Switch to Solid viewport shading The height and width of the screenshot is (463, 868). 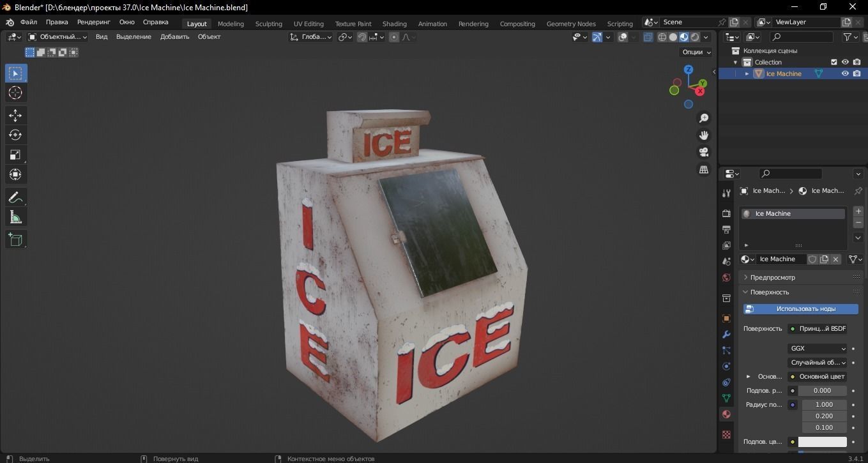pos(673,37)
